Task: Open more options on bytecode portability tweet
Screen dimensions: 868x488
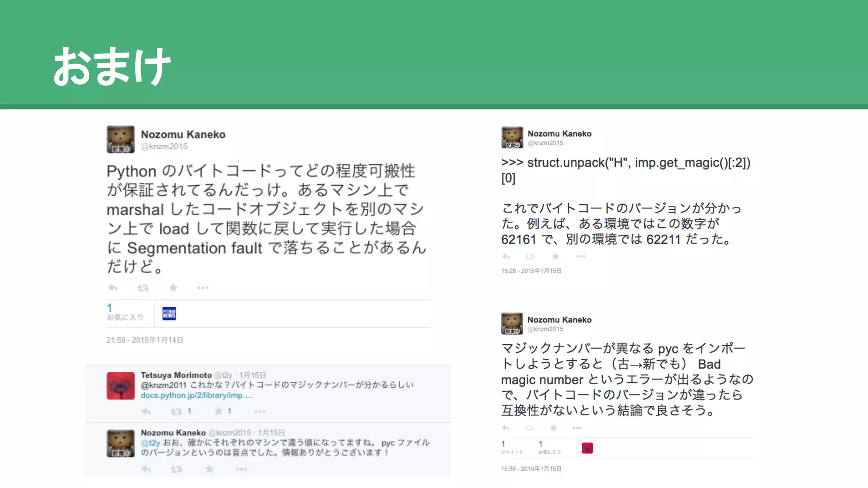Action: pyautogui.click(x=203, y=288)
